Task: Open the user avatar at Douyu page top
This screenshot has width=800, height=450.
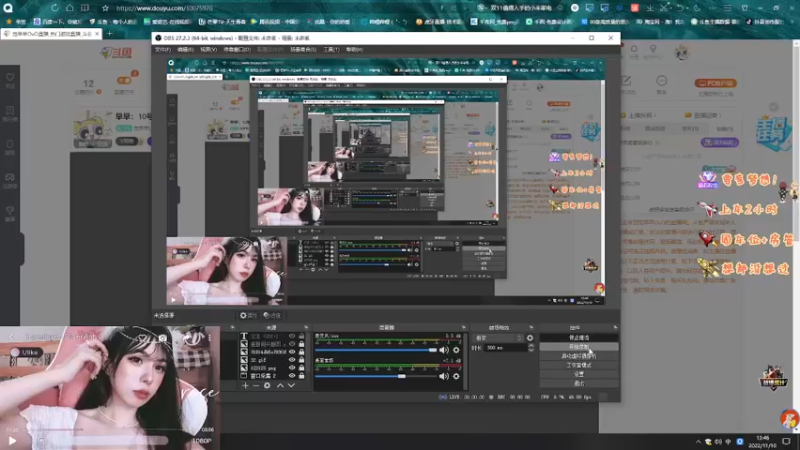Action: pos(682,52)
